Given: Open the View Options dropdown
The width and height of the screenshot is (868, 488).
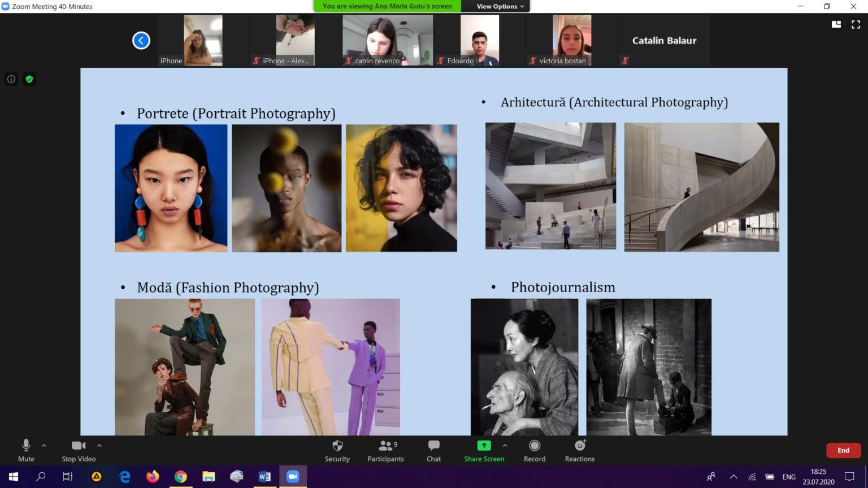Looking at the screenshot, I should 500,6.
